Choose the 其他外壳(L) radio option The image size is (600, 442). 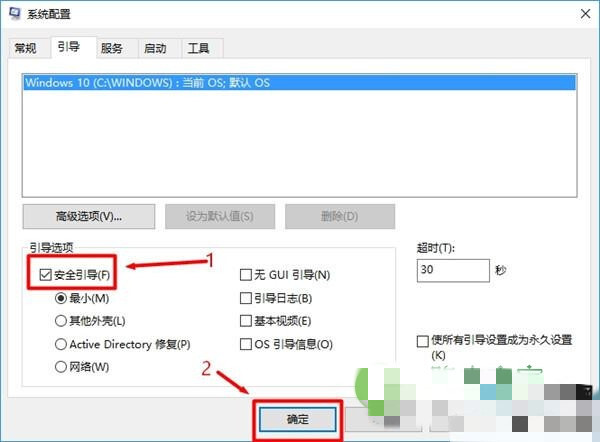coord(61,321)
